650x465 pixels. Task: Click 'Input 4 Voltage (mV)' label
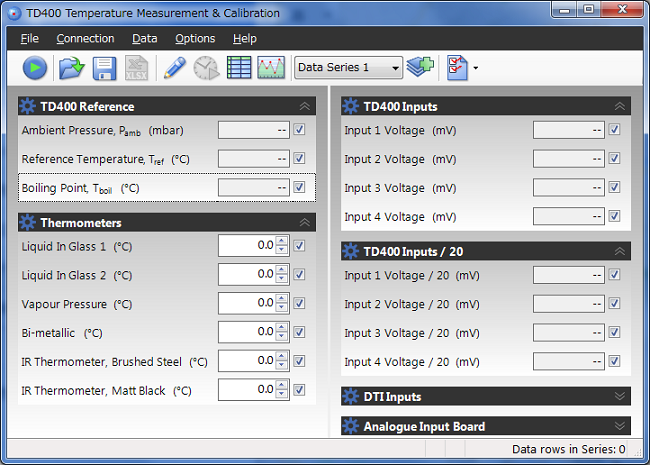coord(400,217)
